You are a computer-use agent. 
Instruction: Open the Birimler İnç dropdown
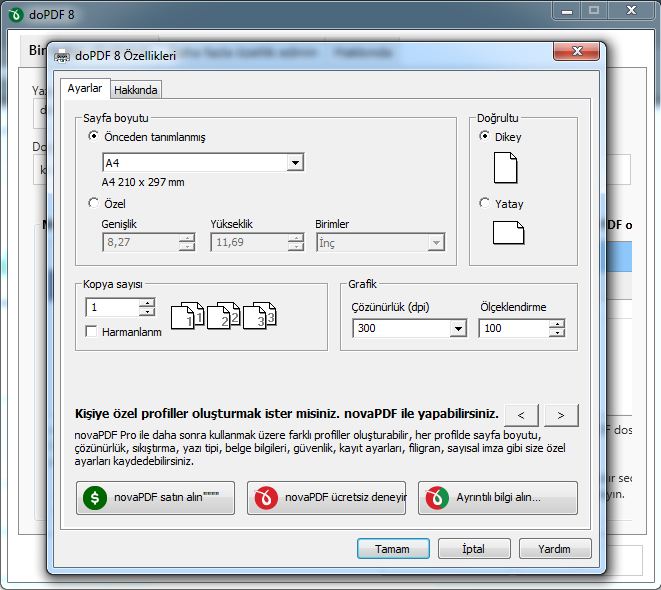436,242
